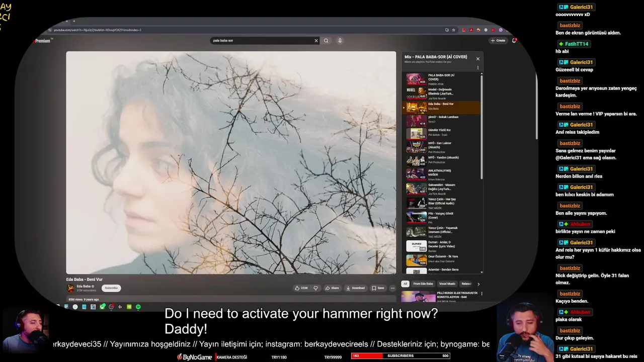Open YouTube notifications bell
This screenshot has width=644, height=362.
click(514, 40)
